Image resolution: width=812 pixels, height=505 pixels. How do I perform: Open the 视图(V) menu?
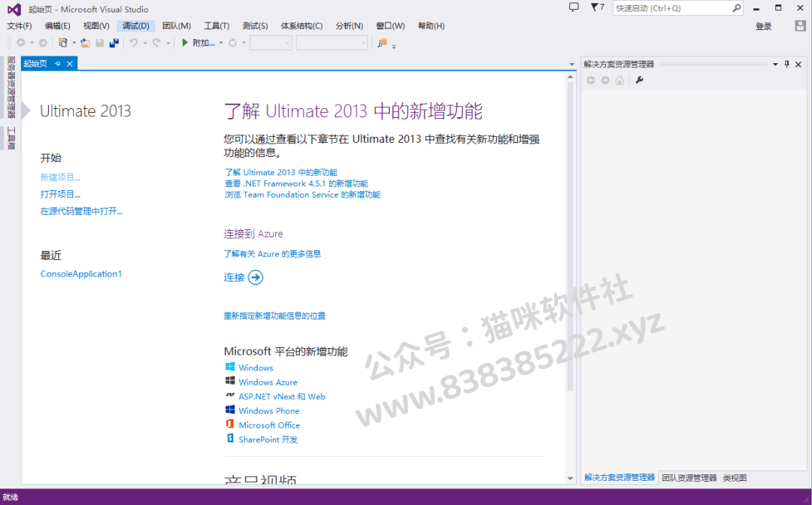[x=96, y=26]
